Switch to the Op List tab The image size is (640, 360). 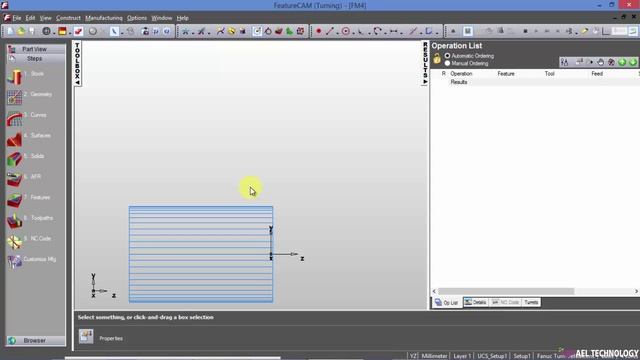tap(447, 302)
